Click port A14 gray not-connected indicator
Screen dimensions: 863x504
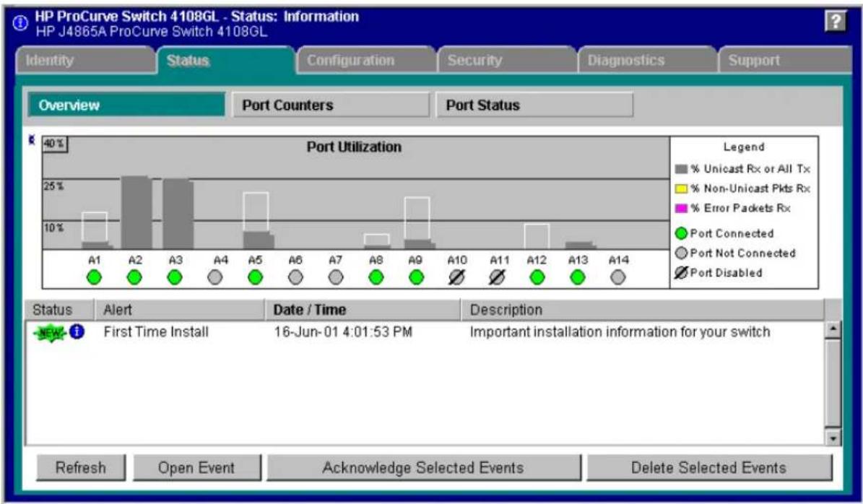point(617,278)
